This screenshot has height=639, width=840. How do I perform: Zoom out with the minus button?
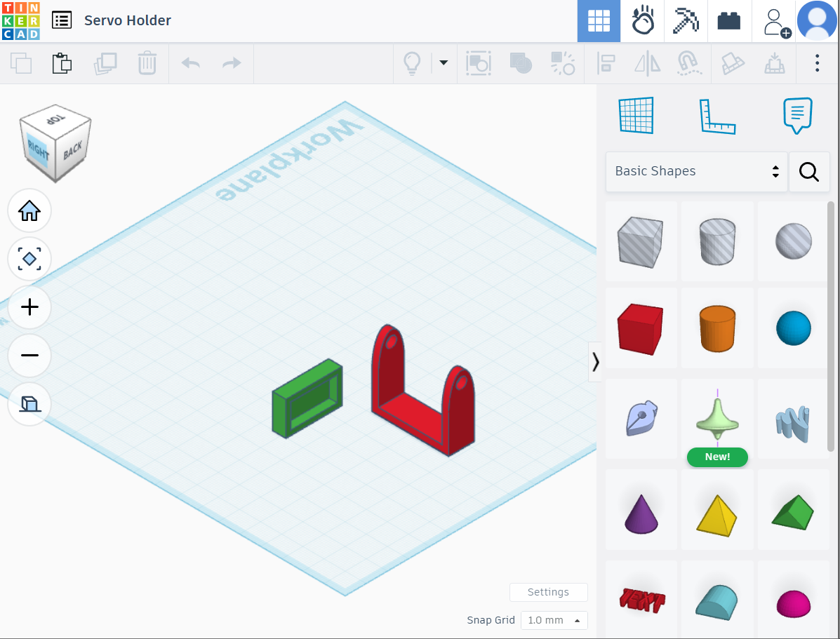29,355
